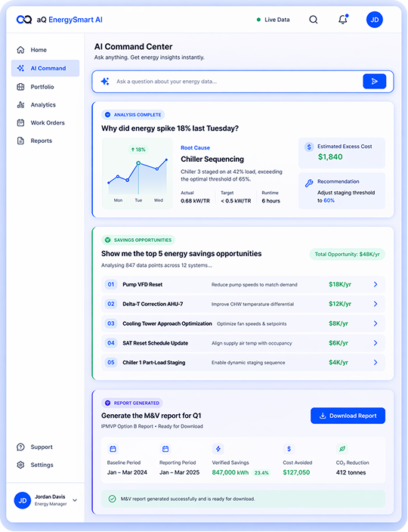The width and height of the screenshot is (408, 532).
Task: Click the search magnifier icon in header
Action: pos(314,20)
